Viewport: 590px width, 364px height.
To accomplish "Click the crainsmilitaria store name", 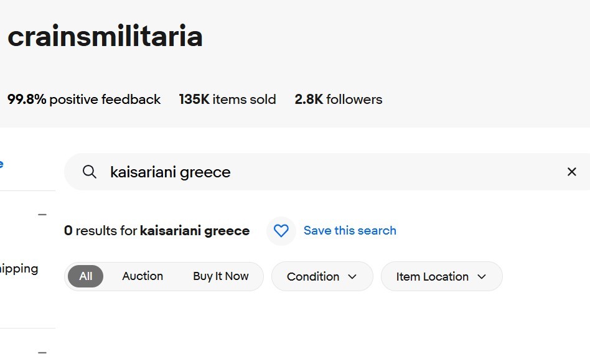I will [105, 37].
